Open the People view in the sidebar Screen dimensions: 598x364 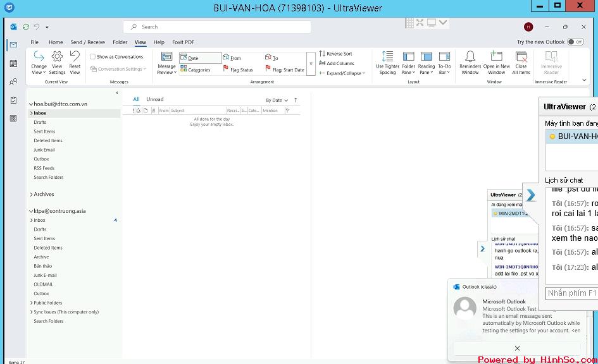(13, 82)
